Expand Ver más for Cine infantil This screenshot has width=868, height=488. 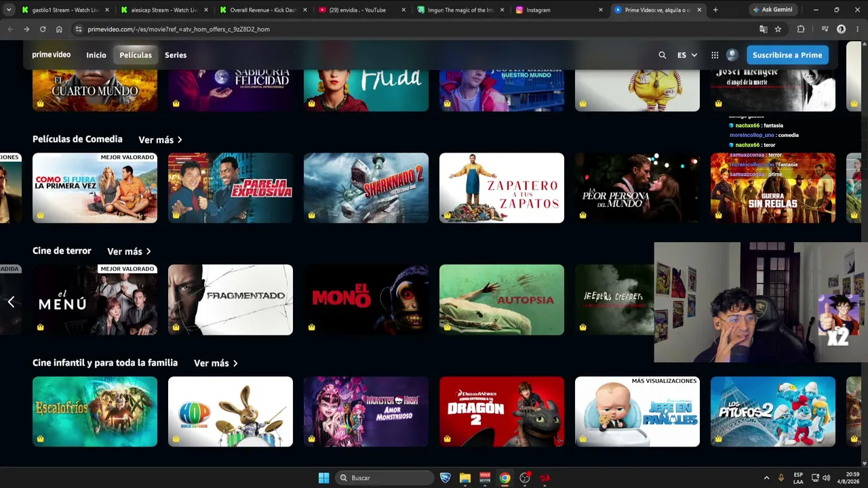click(x=216, y=363)
